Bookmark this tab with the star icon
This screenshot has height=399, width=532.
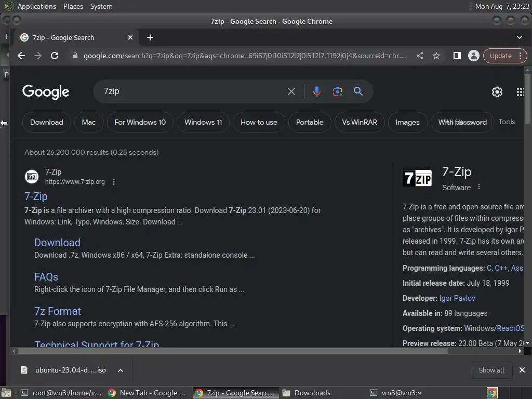(x=436, y=56)
